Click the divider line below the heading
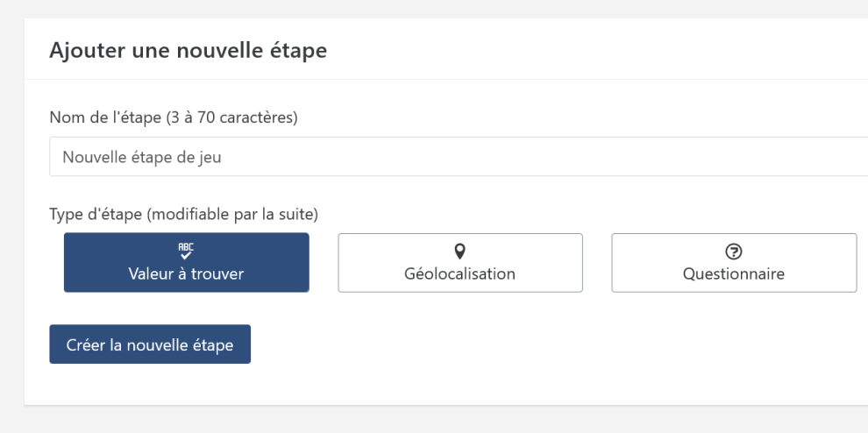This screenshot has width=868, height=433. coord(438,80)
